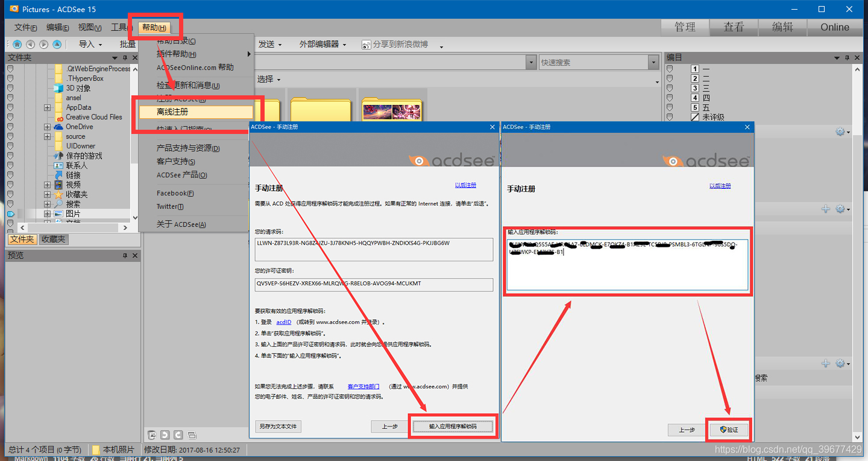
Task: Toggle the catalog marker for rating 五
Action: point(670,108)
